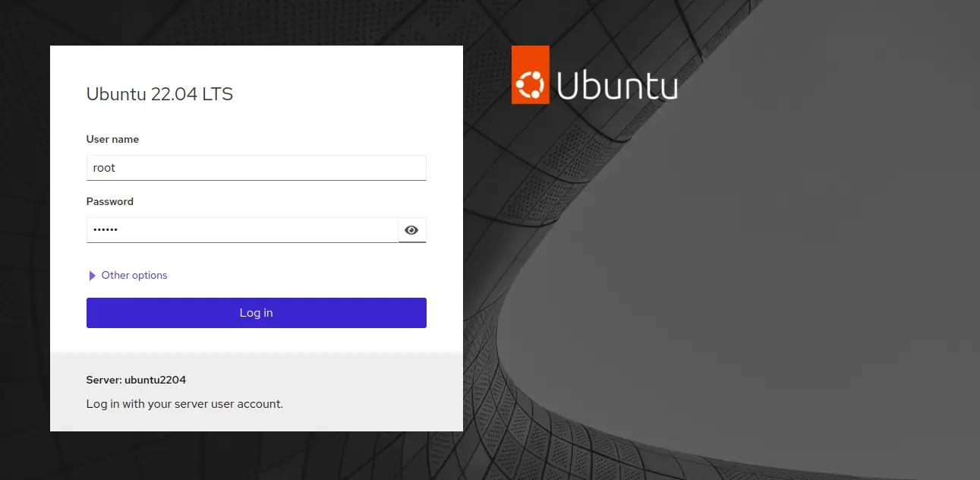Image resolution: width=980 pixels, height=480 pixels.
Task: Click empty white space beside Other options
Action: click(x=304, y=276)
